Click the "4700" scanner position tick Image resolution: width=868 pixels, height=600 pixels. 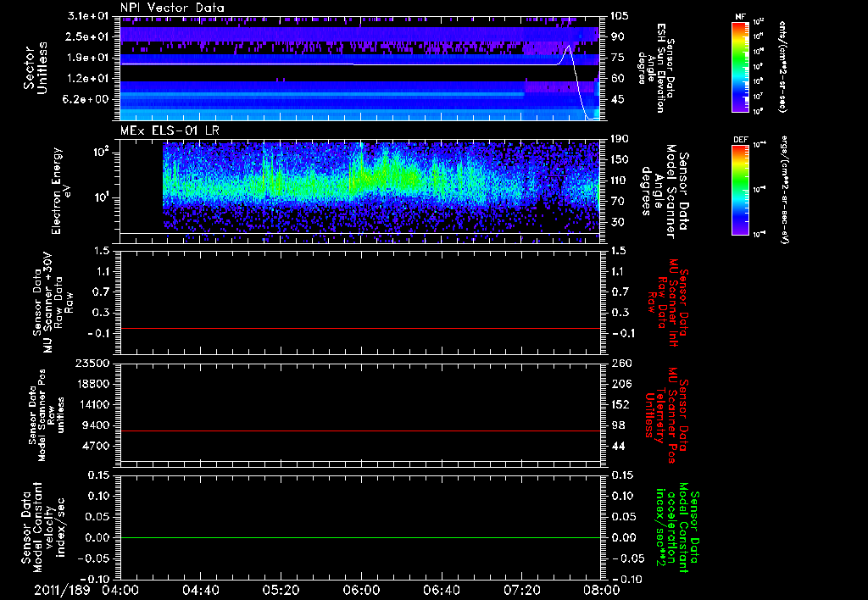tap(95, 446)
